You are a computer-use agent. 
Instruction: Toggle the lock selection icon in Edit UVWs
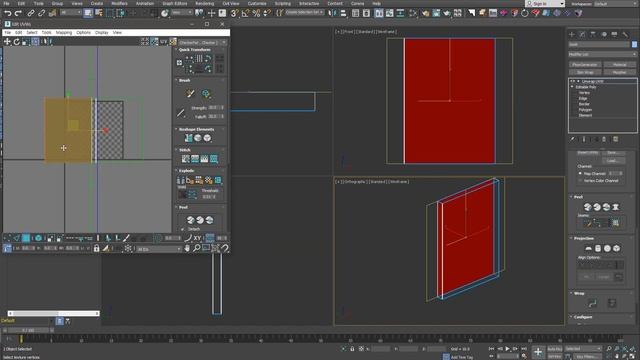[96, 248]
